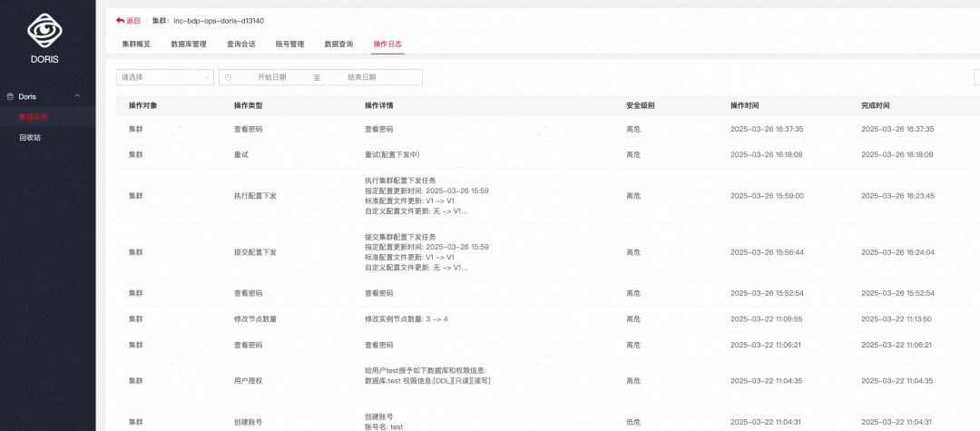The image size is (980, 431).
Task: Click the clock icon in date range field
Action: point(228,77)
